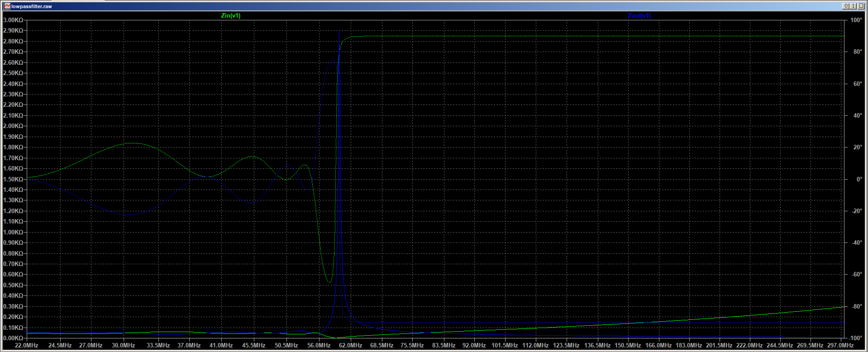The height and width of the screenshot is (352, 868).
Task: Click the 101.5MHz frequency axis label
Action: pos(505,345)
